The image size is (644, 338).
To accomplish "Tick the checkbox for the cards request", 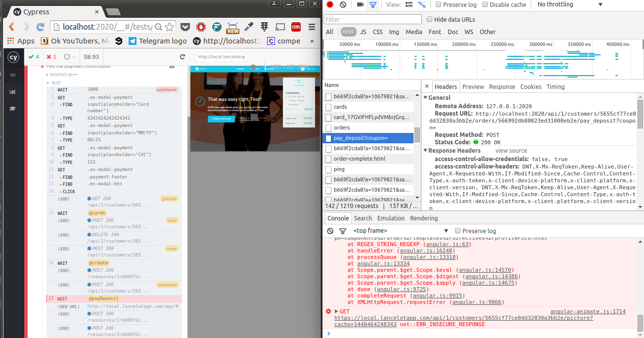I will (x=328, y=107).
